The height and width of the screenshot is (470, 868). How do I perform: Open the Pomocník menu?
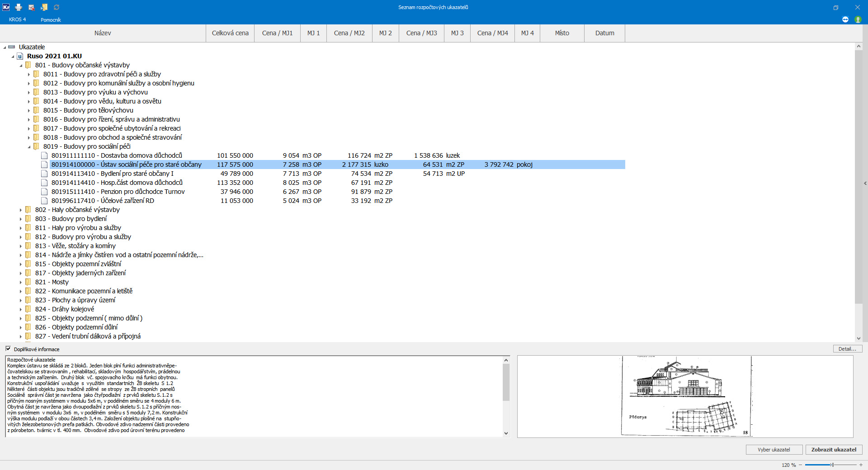[x=51, y=19]
